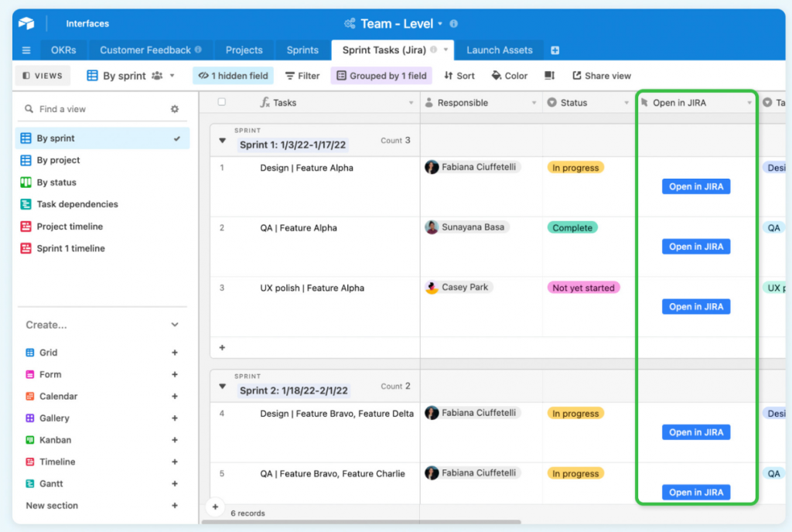Screen dimensions: 792x532
Task: Click the Airtable logo icon
Action: click(x=26, y=23)
